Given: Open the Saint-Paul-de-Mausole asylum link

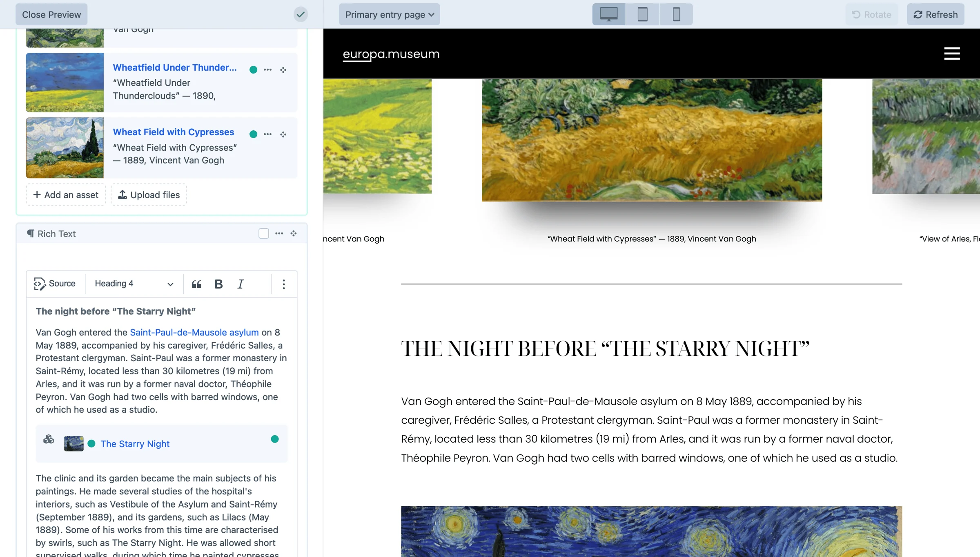Looking at the screenshot, I should (x=194, y=332).
